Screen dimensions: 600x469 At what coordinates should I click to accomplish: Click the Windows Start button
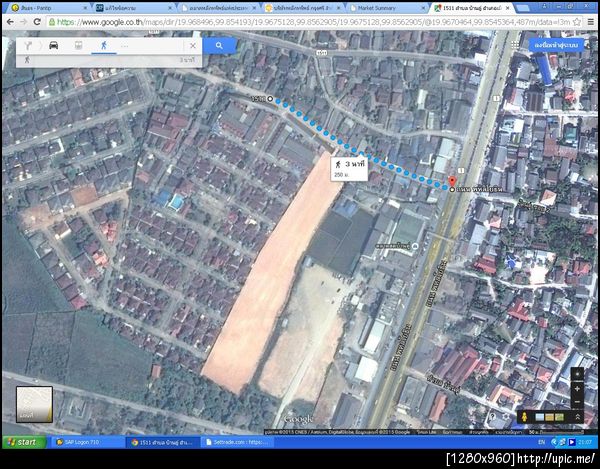click(24, 442)
